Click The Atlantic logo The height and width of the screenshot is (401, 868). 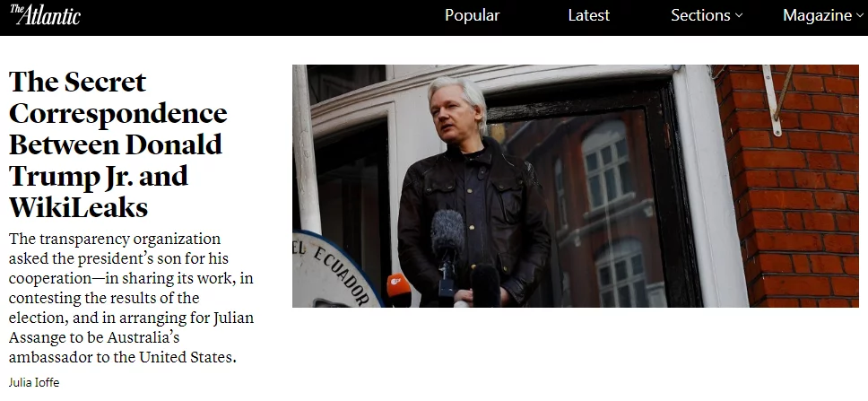[45, 15]
